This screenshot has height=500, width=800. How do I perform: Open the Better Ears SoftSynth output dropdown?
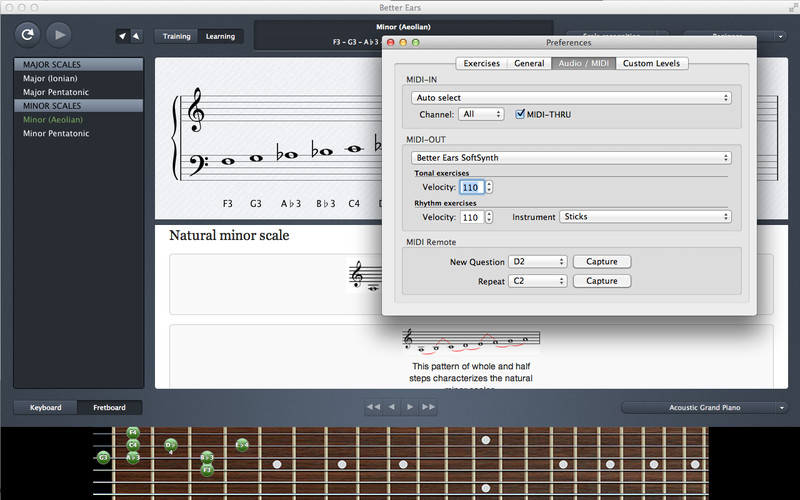coord(571,158)
